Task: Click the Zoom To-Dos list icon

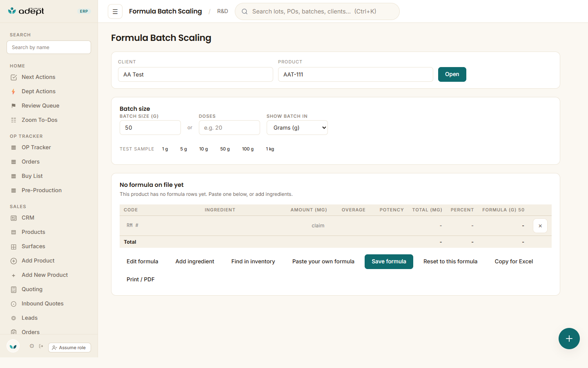Action: tap(13, 120)
